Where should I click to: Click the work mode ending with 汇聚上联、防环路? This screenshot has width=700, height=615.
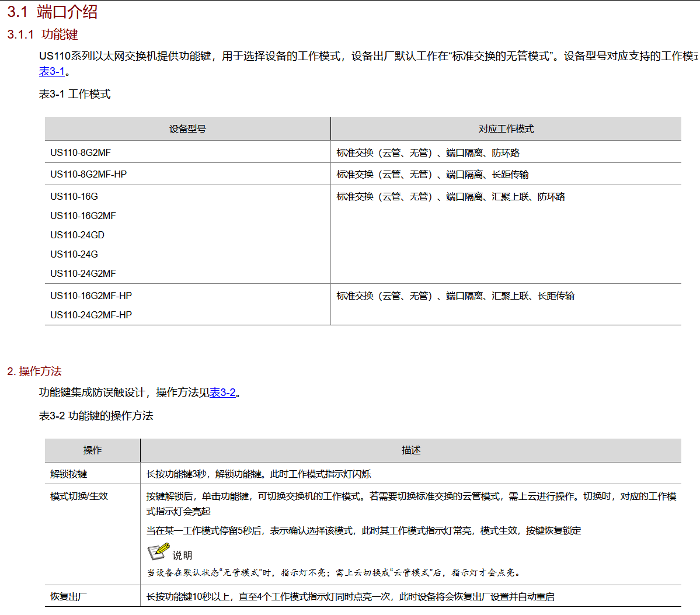coord(451,196)
